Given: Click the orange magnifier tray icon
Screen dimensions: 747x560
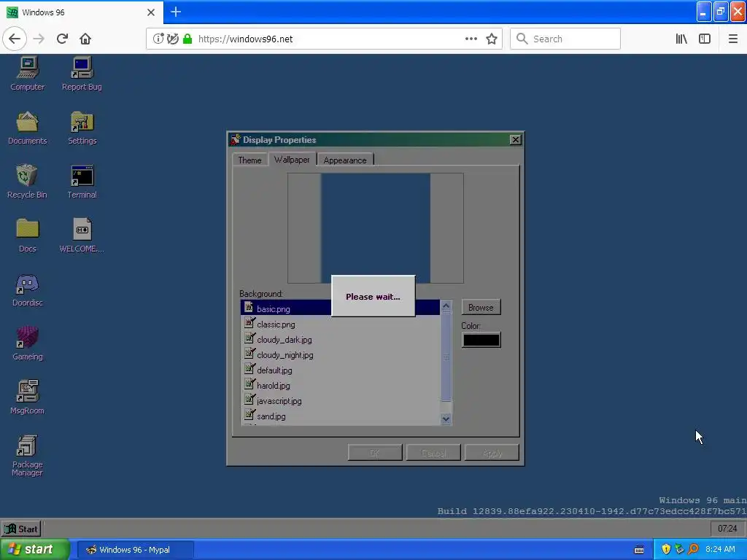Looking at the screenshot, I should (693, 549).
